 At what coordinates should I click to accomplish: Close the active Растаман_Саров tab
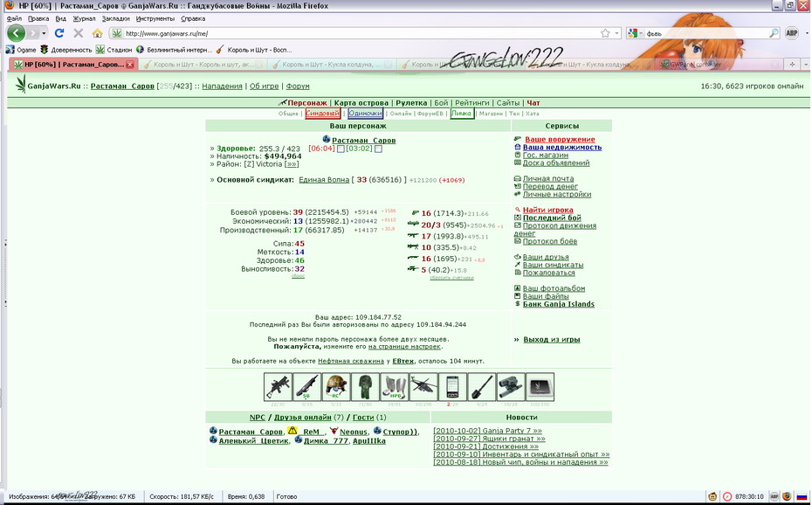tap(130, 65)
